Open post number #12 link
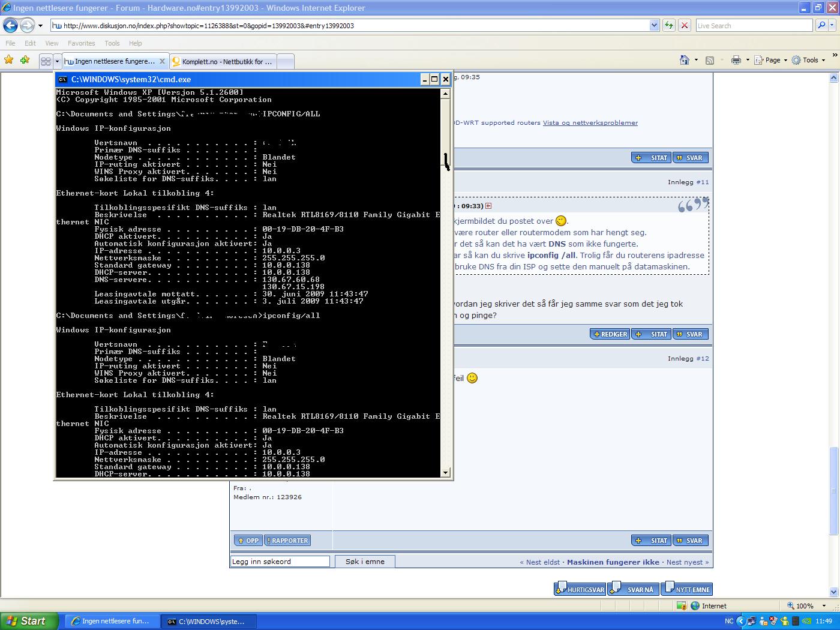The width and height of the screenshot is (840, 630). click(x=702, y=358)
